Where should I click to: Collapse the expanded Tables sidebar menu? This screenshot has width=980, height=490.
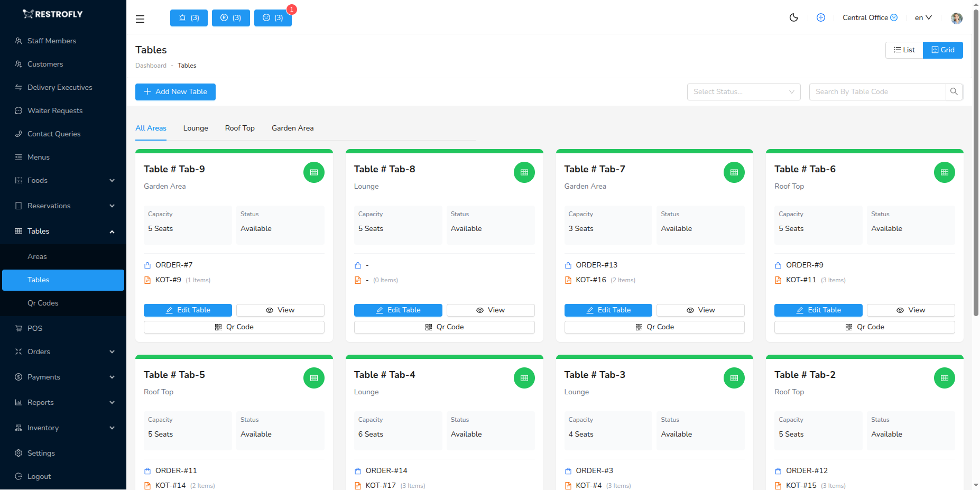click(112, 231)
